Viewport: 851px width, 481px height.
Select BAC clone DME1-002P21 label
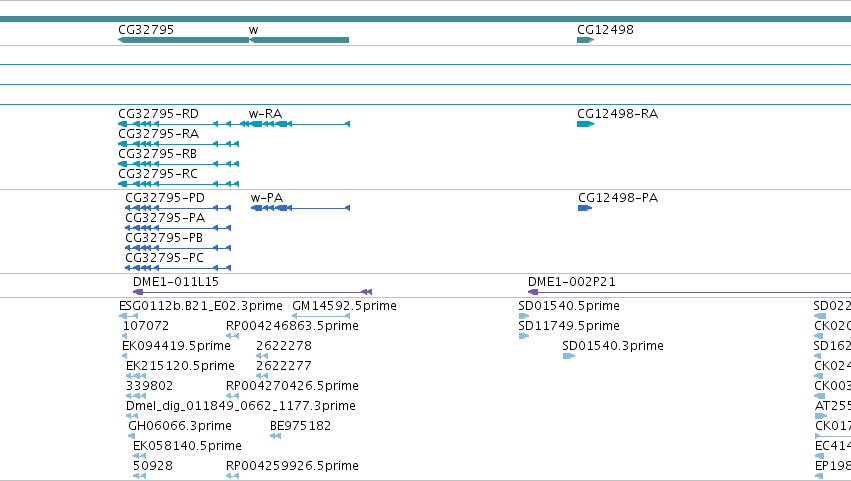[x=572, y=282]
